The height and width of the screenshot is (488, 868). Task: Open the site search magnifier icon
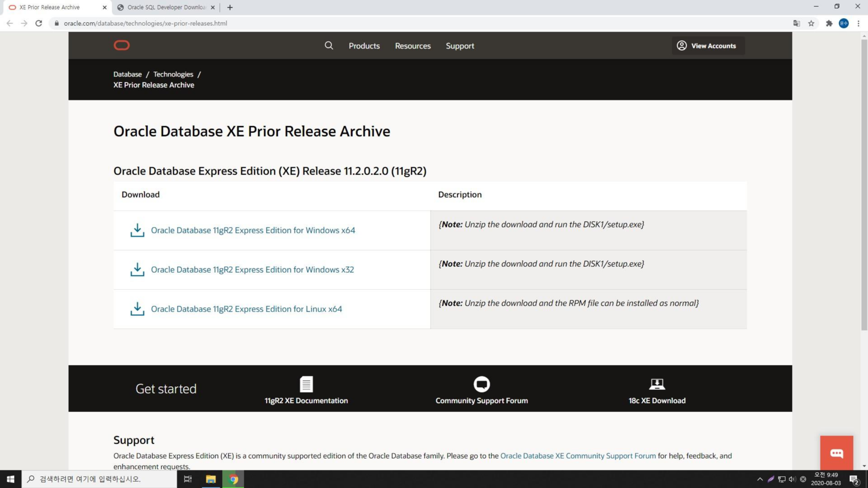coord(329,45)
